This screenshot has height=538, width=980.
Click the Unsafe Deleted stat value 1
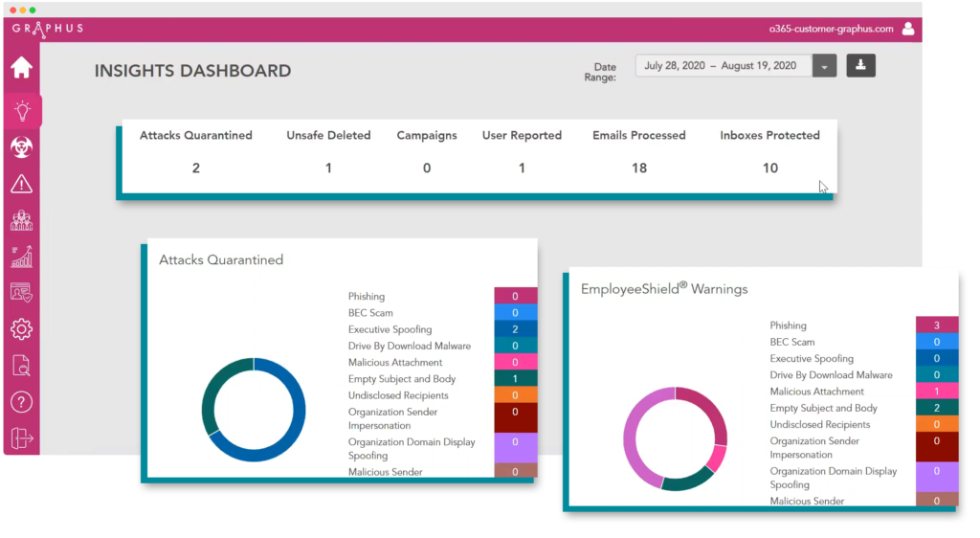click(328, 168)
